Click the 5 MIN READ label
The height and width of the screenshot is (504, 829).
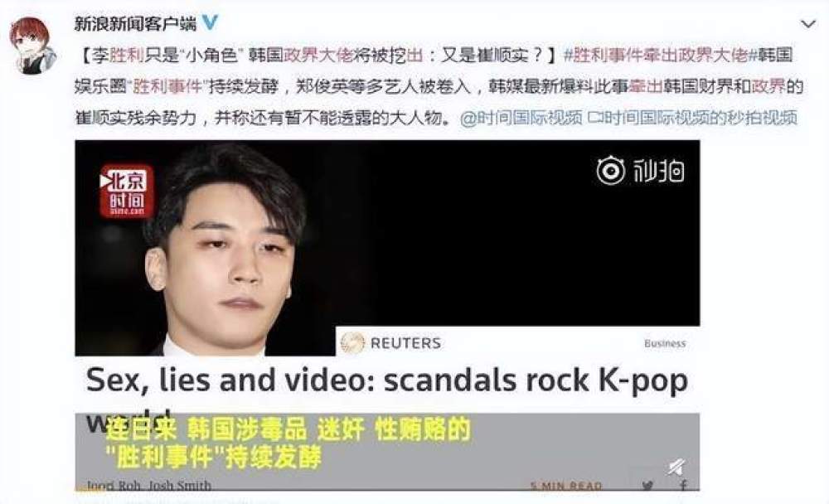566,486
